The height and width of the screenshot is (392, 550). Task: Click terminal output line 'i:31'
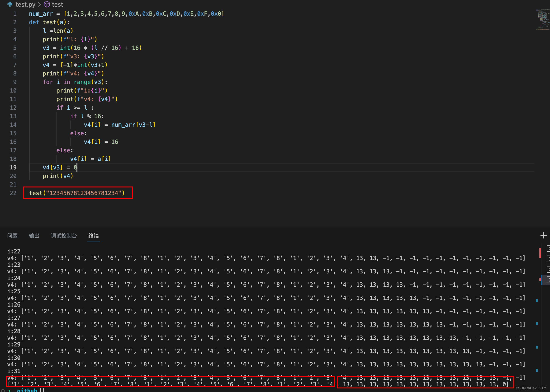pos(14,371)
